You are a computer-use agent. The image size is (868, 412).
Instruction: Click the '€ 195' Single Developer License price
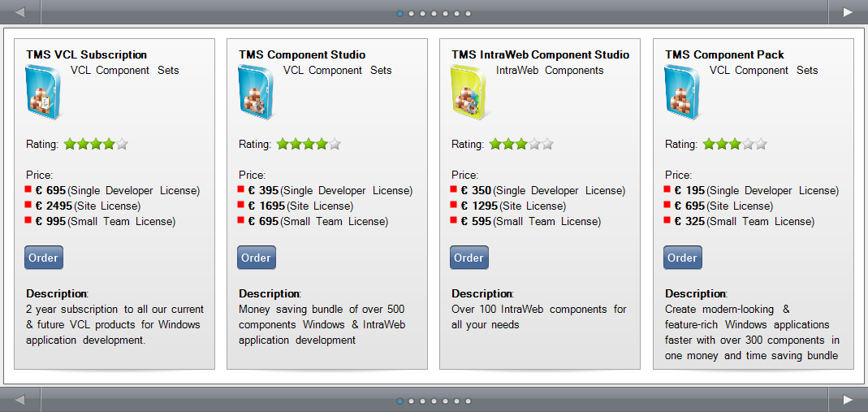[x=689, y=190]
